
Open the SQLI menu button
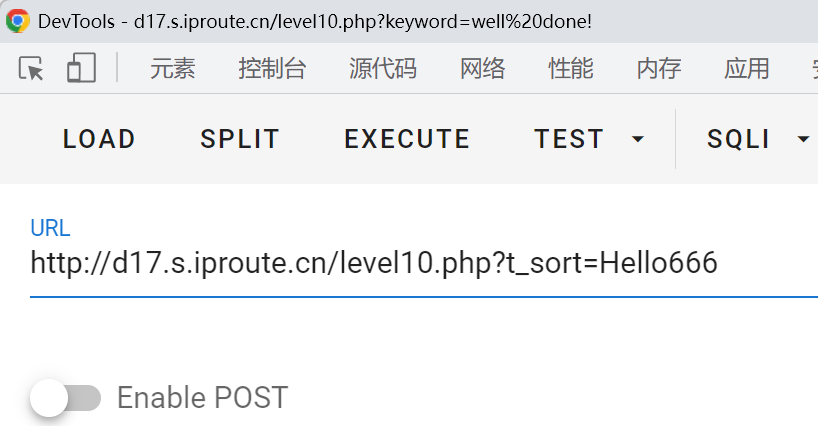(738, 139)
